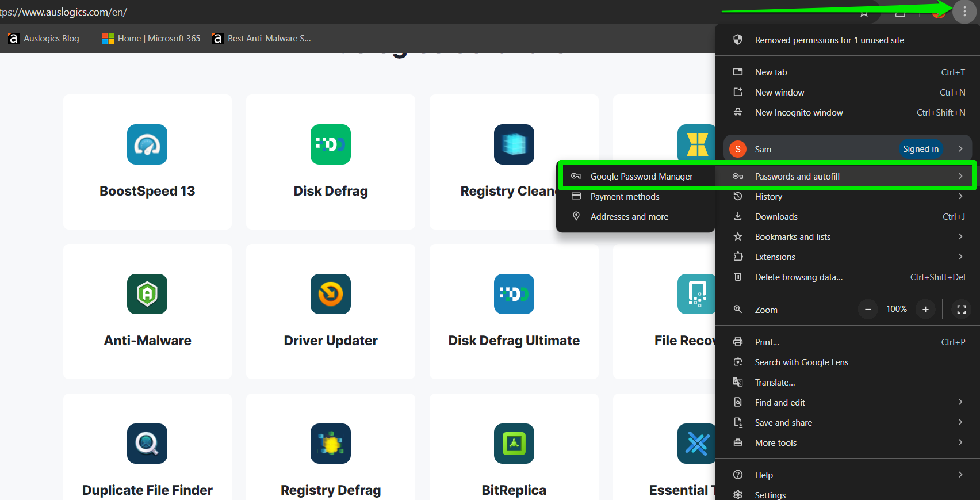Click the Bookmarks star icon
The height and width of the screenshot is (500, 980).
pyautogui.click(x=738, y=236)
